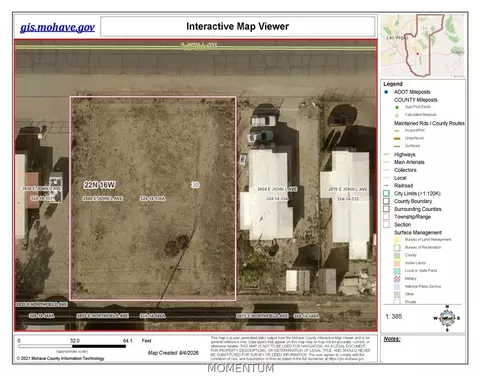Click the map disclaimer paragraph
This screenshot has height=376, width=480.
[x=290, y=349]
